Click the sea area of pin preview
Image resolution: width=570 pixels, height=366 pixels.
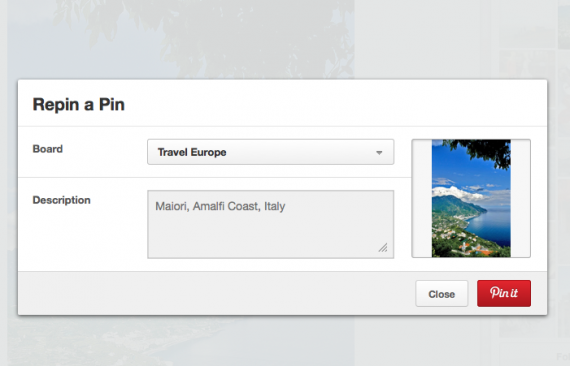click(489, 227)
